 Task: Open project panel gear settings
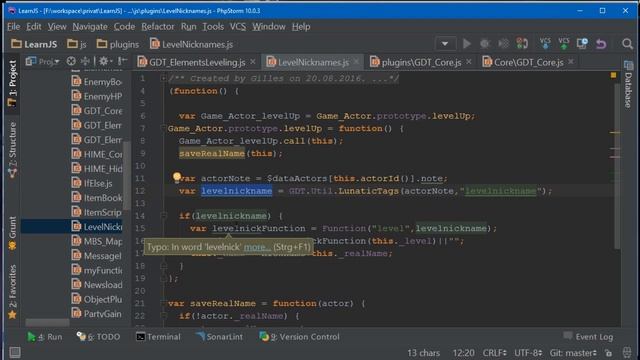point(104,61)
